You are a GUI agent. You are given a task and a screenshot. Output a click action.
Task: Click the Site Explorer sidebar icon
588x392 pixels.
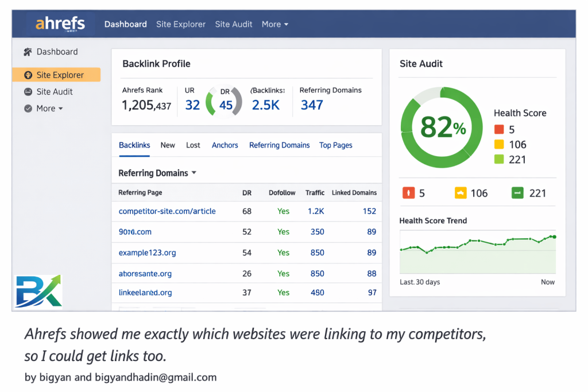click(28, 75)
